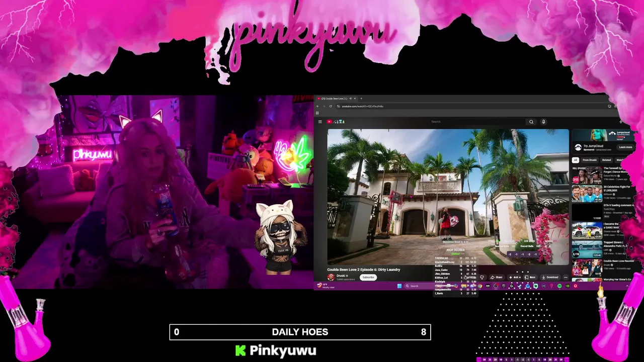Select the Related filter chip
644x362 pixels.
[x=606, y=160]
